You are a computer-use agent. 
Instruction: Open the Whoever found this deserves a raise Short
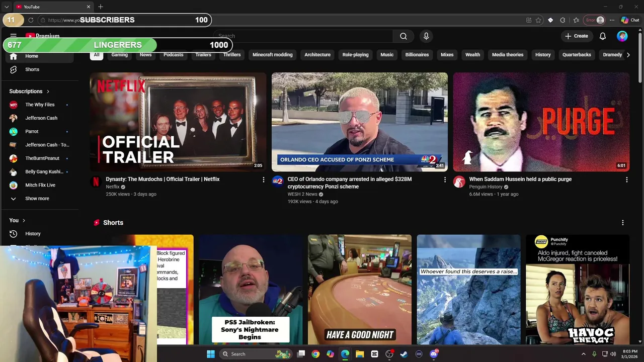coord(468,290)
